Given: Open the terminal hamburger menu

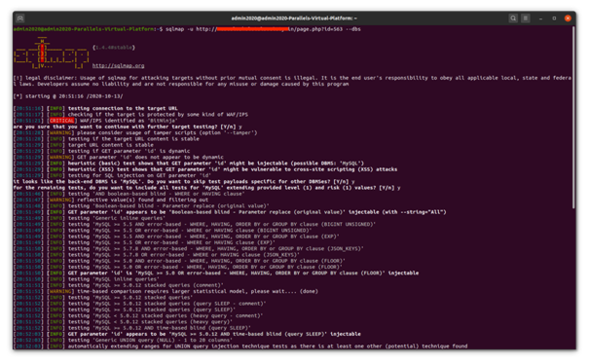Looking at the screenshot, I should 526,18.
